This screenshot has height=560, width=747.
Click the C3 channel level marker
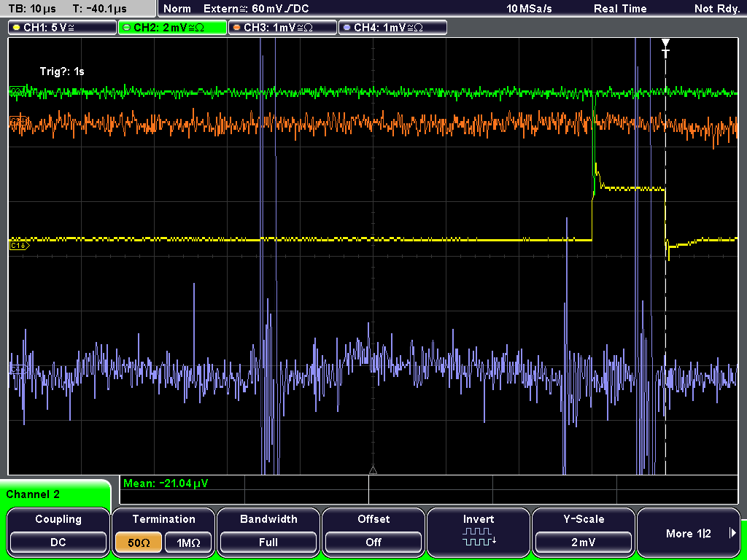(18, 121)
